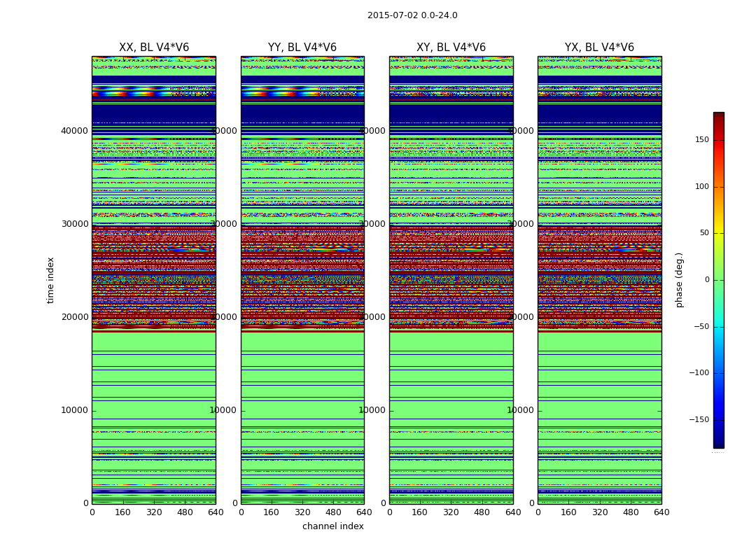735x560 pixels.
Task: Click the figure title 2015-07-02 0.0-24.0
Action: click(x=412, y=15)
